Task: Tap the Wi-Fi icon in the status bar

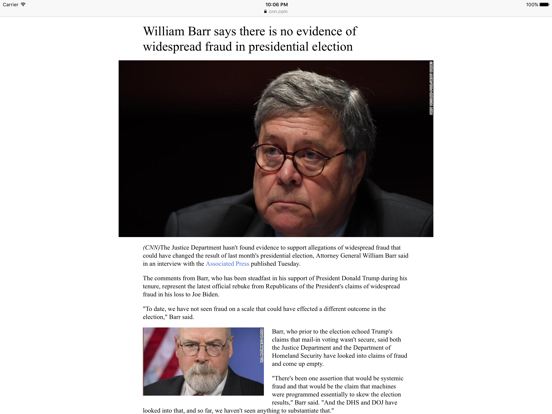Action: [x=23, y=5]
